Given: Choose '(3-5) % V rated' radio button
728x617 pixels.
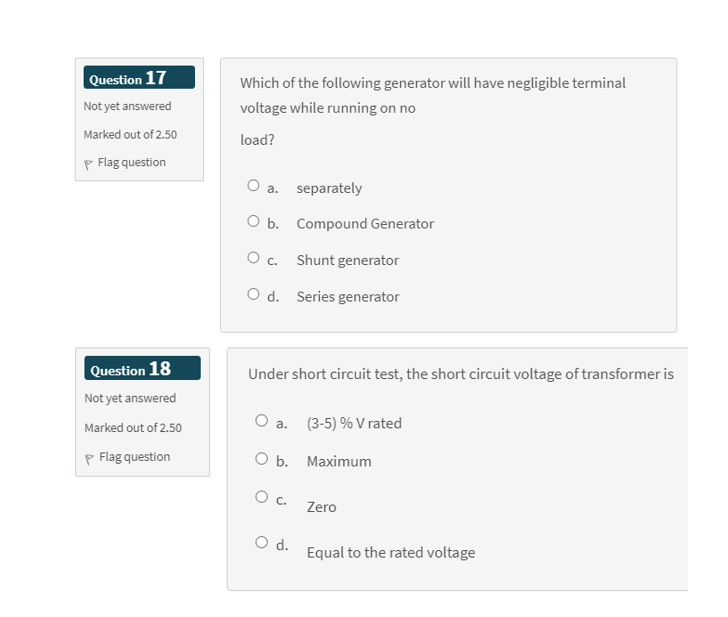Looking at the screenshot, I should pyautogui.click(x=262, y=421).
